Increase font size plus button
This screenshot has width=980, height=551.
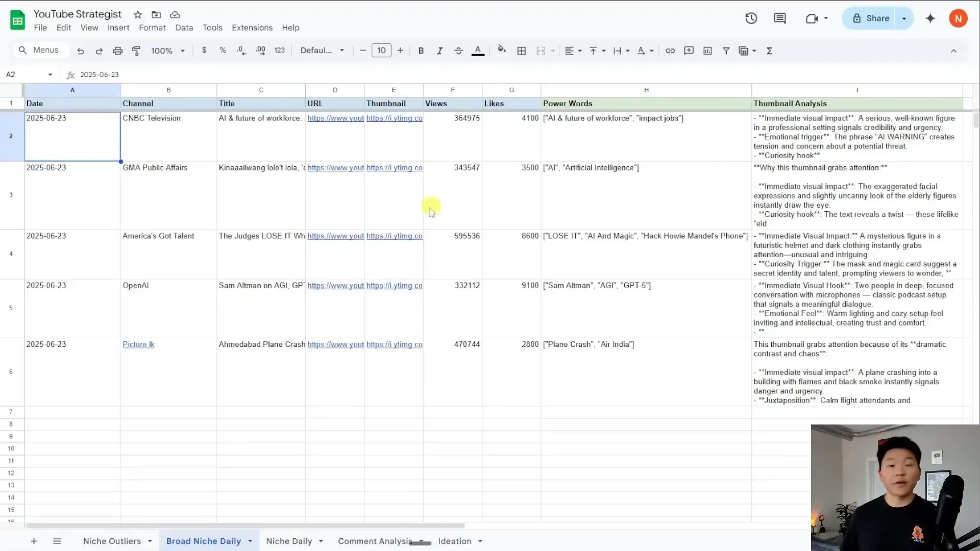click(400, 51)
